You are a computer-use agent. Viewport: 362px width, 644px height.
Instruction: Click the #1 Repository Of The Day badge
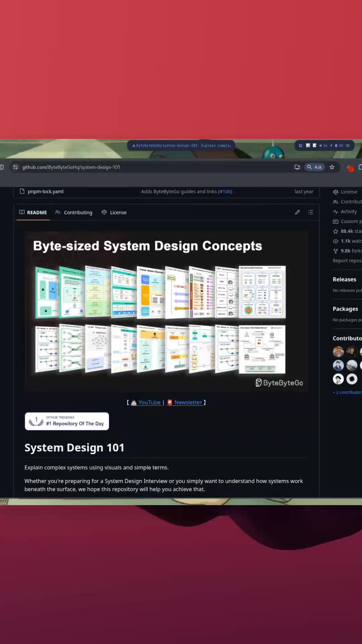click(x=67, y=421)
